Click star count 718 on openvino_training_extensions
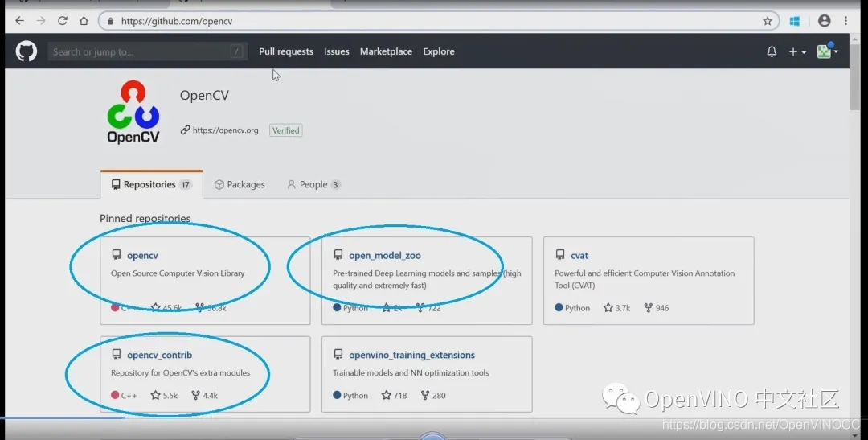Viewport: 868px width, 440px height. [x=394, y=395]
